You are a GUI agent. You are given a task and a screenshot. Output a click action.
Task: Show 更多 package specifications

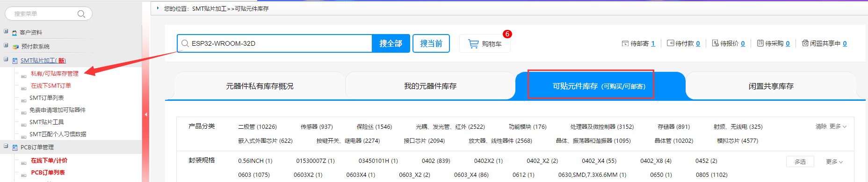pyautogui.click(x=834, y=162)
